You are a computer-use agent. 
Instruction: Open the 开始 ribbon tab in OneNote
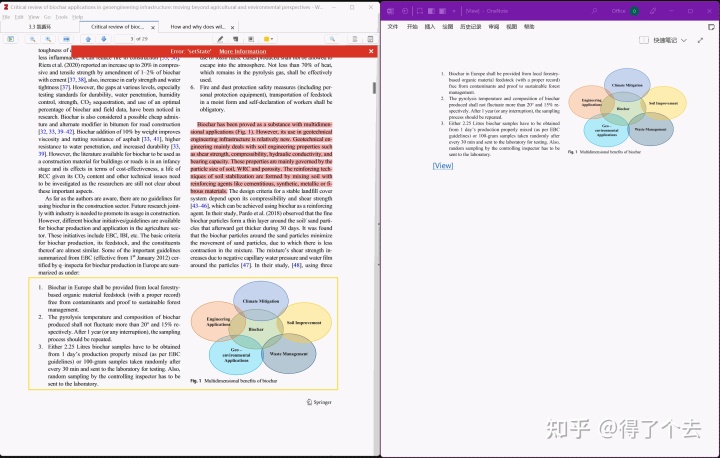(x=412, y=27)
